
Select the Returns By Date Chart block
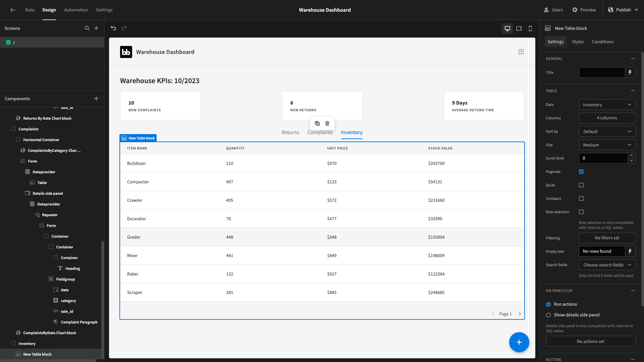coord(47,118)
